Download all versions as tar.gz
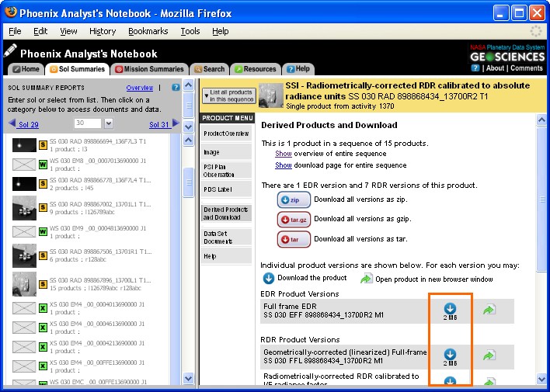Image resolution: width=550 pixels, height=392 pixels. click(x=294, y=220)
